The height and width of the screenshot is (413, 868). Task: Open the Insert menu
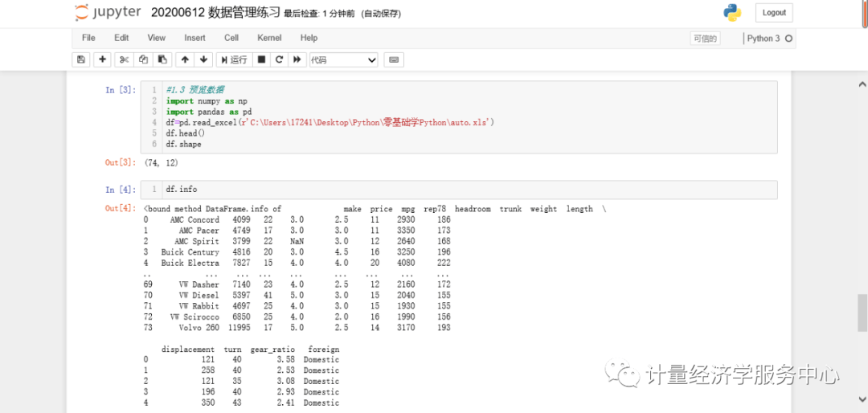194,38
